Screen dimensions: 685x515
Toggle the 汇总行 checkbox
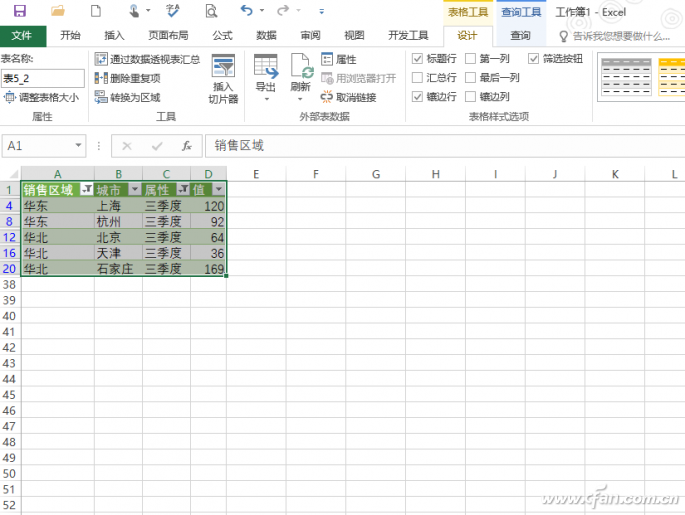click(417, 78)
